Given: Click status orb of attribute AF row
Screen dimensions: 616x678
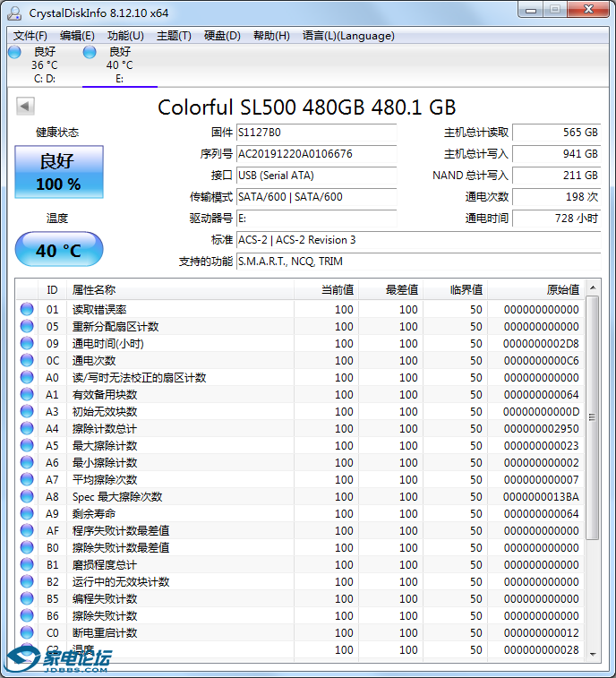Looking at the screenshot, I should [x=27, y=530].
